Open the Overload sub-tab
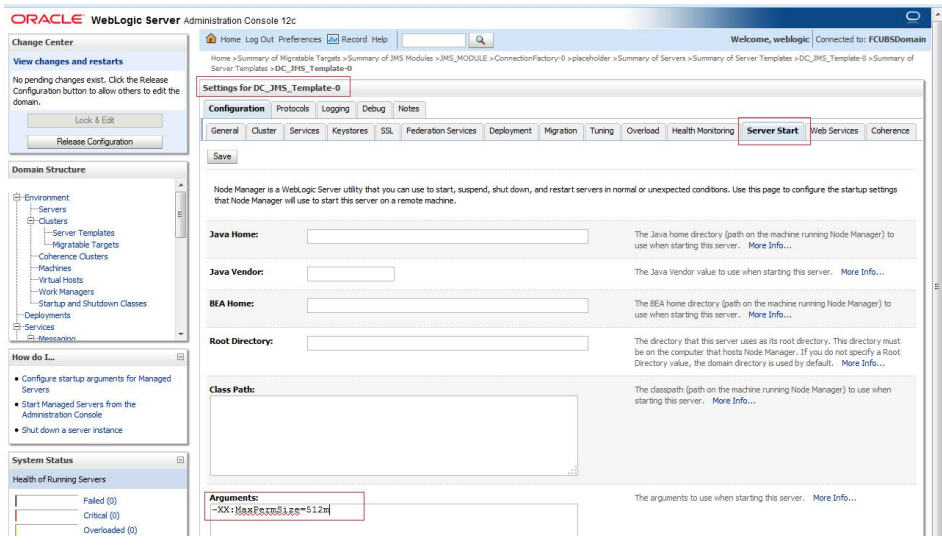Image resolution: width=942 pixels, height=558 pixels. click(643, 131)
